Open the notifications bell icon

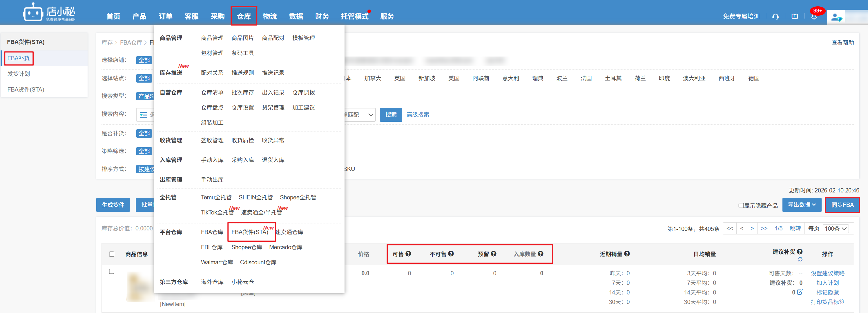pyautogui.click(x=814, y=17)
